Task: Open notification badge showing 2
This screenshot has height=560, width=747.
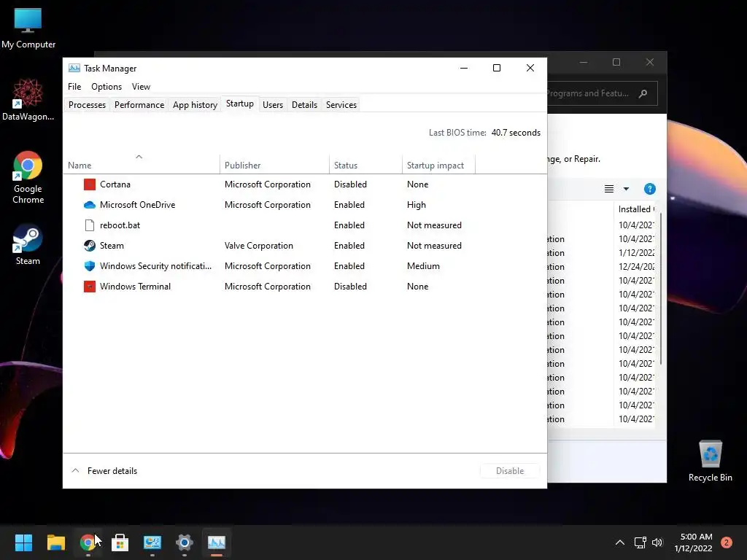Action: pos(727,542)
